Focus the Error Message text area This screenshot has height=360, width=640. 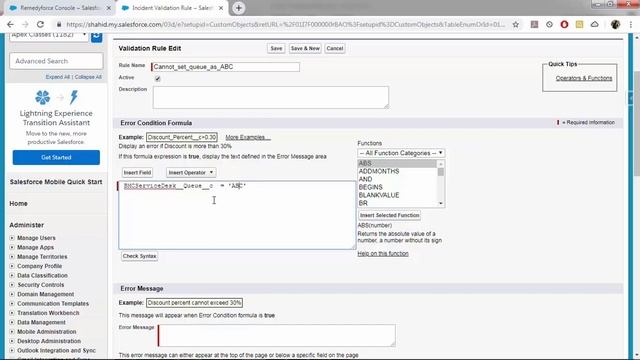point(277,336)
